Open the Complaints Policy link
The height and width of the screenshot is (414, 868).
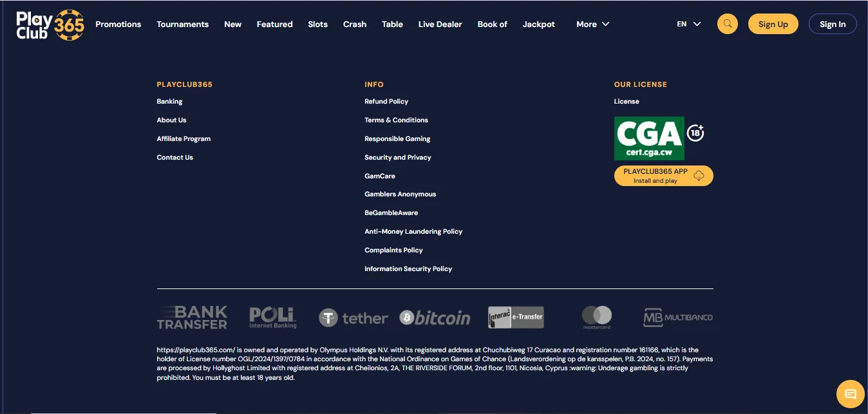[393, 250]
